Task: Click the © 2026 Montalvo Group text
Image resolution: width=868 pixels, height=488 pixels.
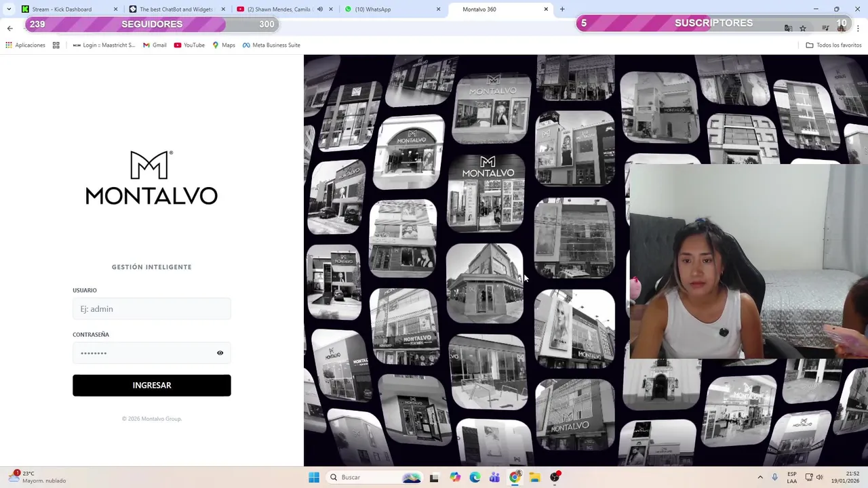Action: coord(152,419)
